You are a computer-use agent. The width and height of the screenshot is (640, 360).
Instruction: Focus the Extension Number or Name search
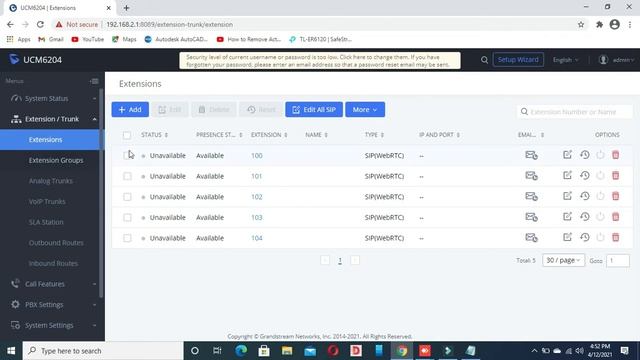click(575, 112)
